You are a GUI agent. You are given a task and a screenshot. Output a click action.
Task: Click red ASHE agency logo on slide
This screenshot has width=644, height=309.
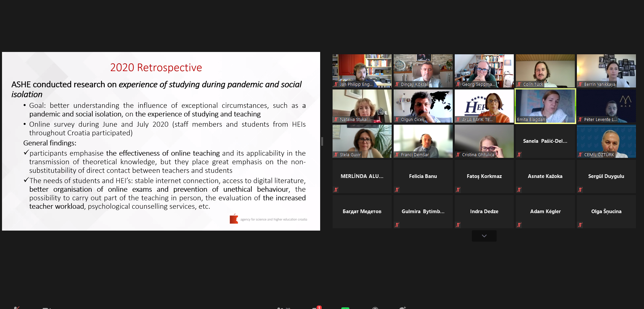pyautogui.click(x=234, y=219)
